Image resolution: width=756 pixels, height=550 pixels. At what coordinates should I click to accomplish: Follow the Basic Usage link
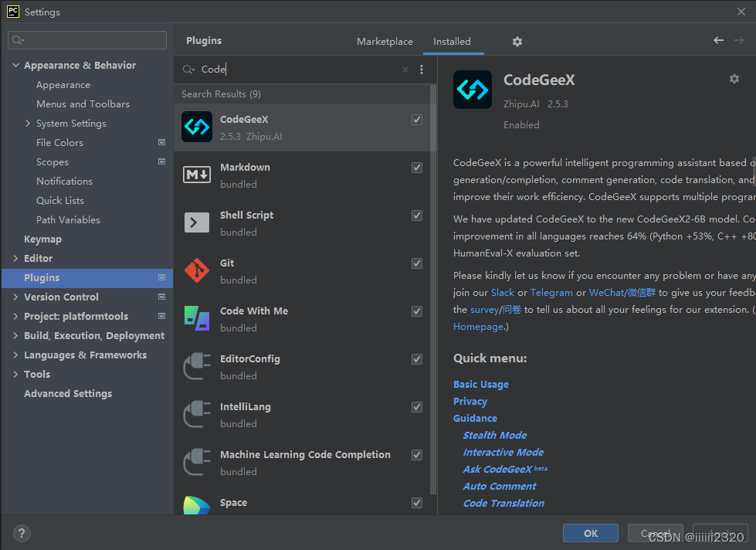click(480, 384)
